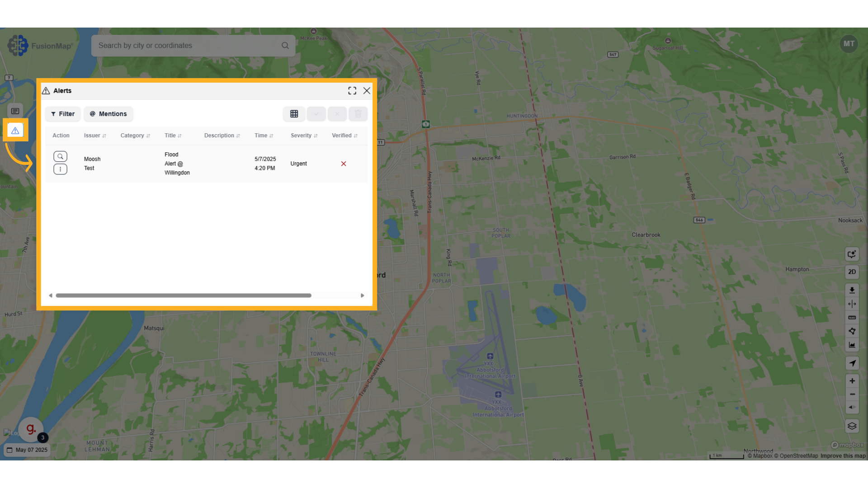This screenshot has height=488, width=868.
Task: Open the OpenStreetMap attribution link
Action: pos(796,456)
